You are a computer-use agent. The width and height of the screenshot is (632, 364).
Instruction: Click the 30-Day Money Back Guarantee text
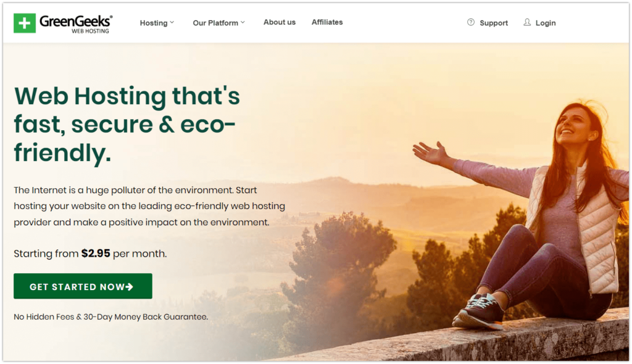click(x=146, y=317)
